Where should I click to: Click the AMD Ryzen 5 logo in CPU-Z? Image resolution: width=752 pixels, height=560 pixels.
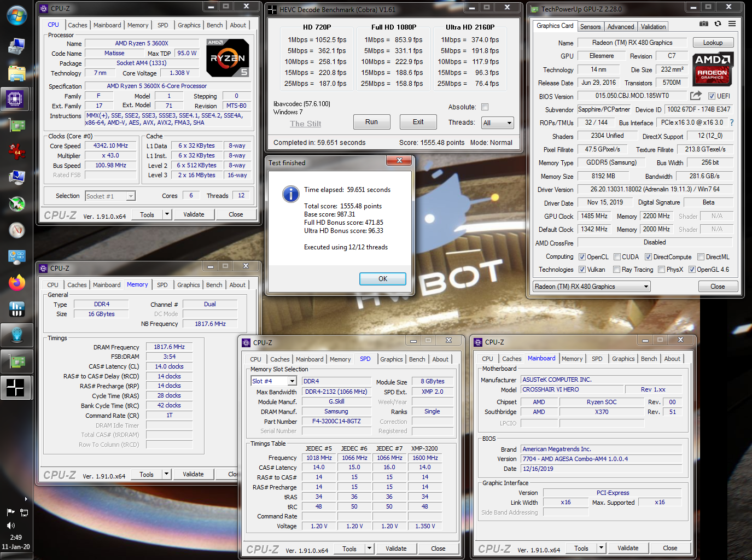pyautogui.click(x=228, y=58)
